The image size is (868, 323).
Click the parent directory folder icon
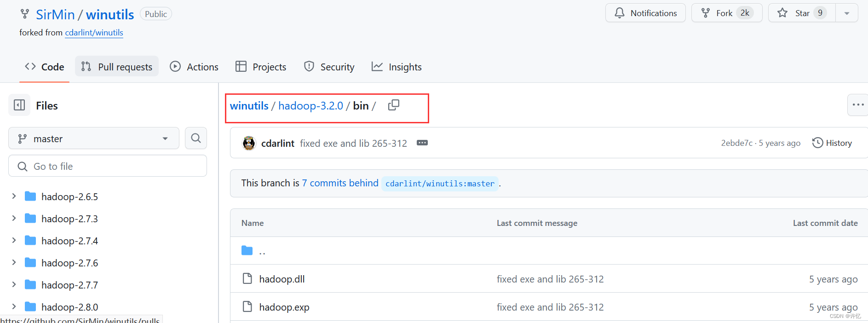247,250
